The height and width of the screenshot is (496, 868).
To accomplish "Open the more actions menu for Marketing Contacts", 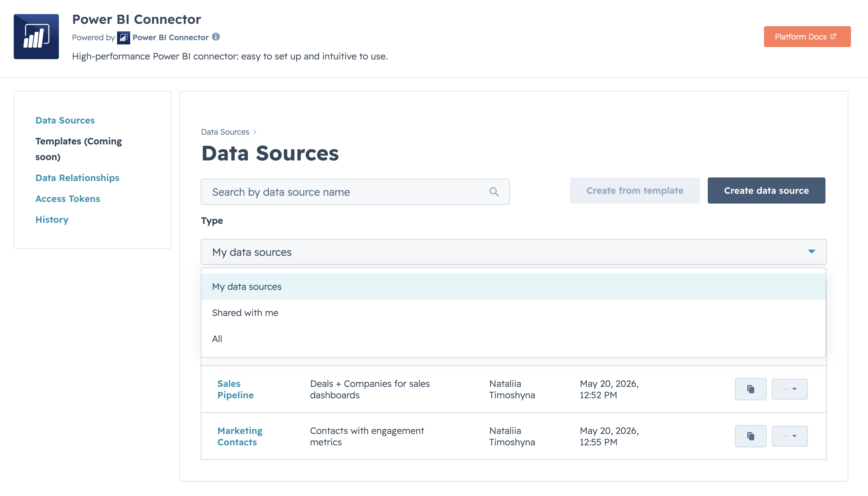I will [790, 436].
